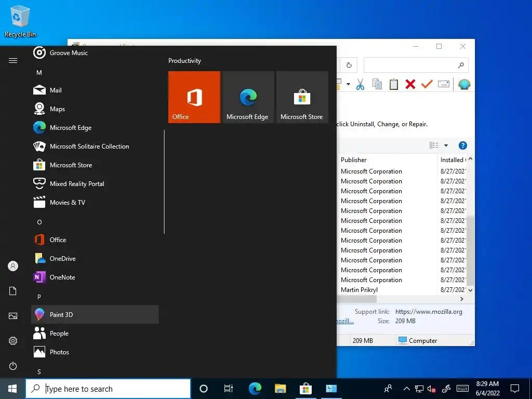
Task: Open Maps from the Start menu
Action: (95, 109)
